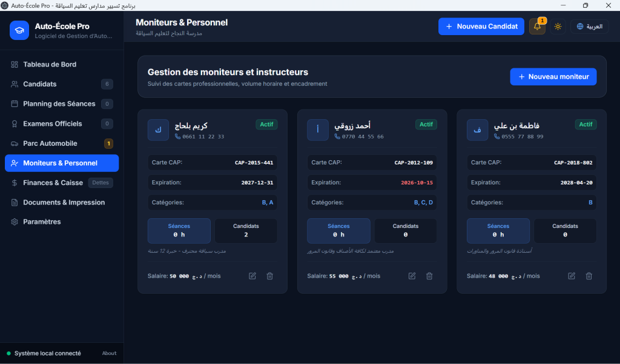
Task: Select Moniteurs & Personnel menu item
Action: (62, 163)
